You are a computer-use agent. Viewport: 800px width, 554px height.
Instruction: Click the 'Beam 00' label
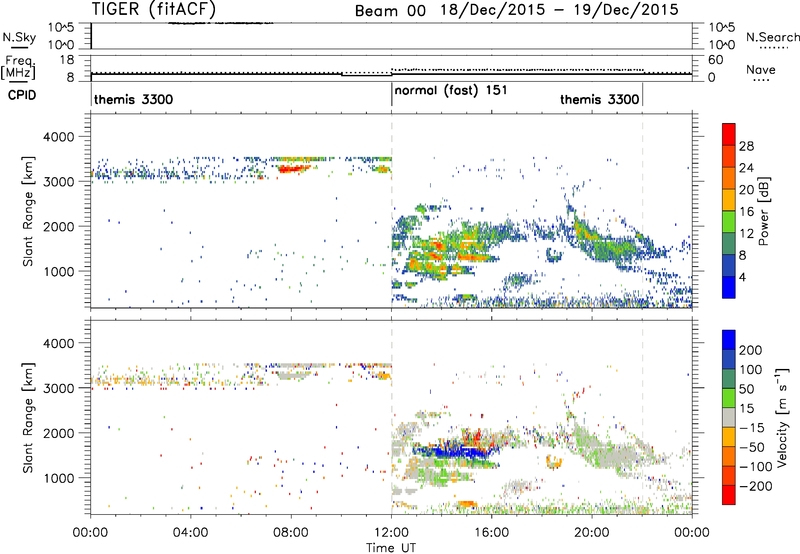pyautogui.click(x=390, y=11)
